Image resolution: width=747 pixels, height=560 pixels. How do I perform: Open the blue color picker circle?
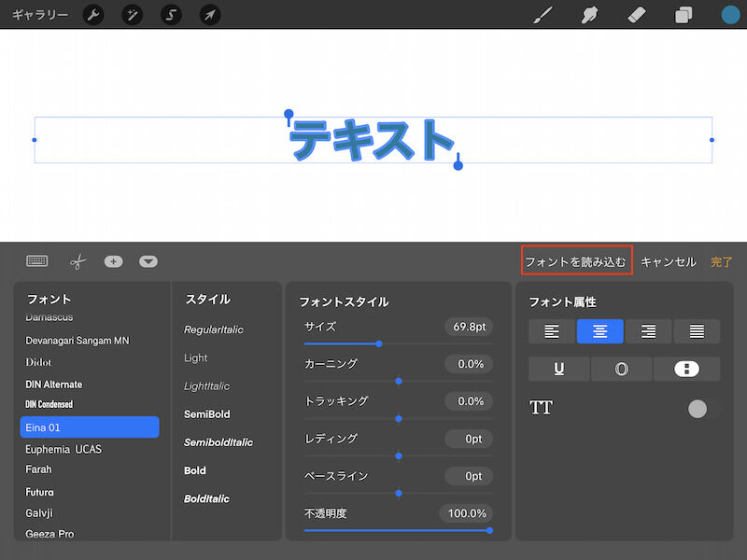(x=730, y=15)
